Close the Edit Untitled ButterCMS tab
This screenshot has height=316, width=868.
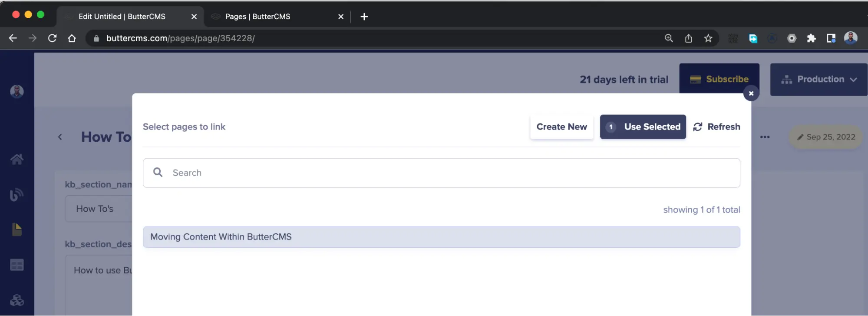point(194,17)
